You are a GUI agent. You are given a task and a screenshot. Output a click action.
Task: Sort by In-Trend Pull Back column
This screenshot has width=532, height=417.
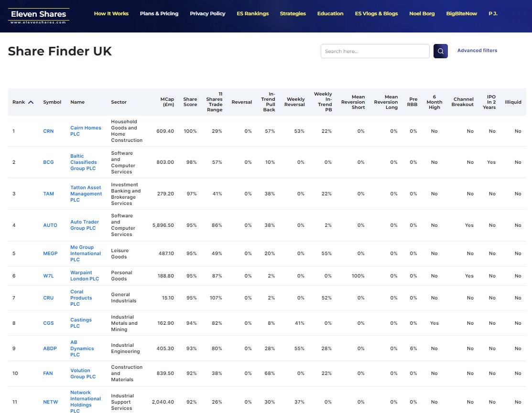pyautogui.click(x=268, y=102)
